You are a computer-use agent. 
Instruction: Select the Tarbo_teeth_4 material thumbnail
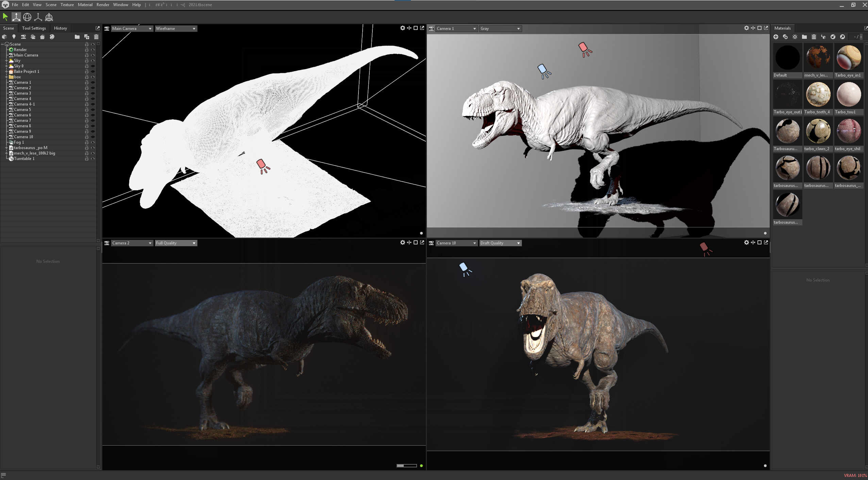pyautogui.click(x=818, y=94)
